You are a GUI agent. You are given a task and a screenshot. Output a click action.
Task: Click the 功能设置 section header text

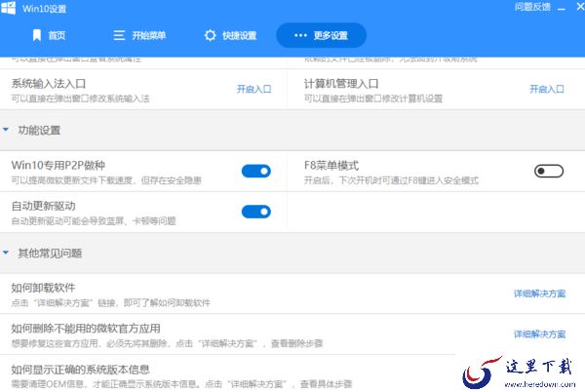pyautogui.click(x=40, y=130)
